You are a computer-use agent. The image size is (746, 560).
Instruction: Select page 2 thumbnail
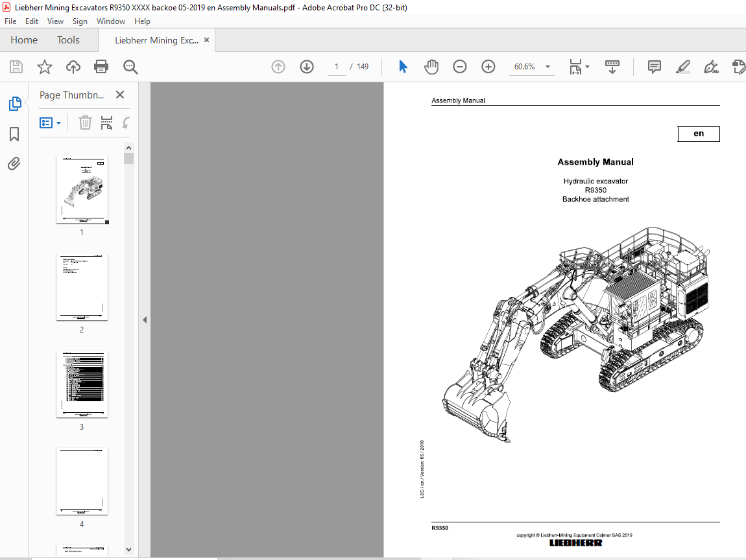tap(82, 287)
